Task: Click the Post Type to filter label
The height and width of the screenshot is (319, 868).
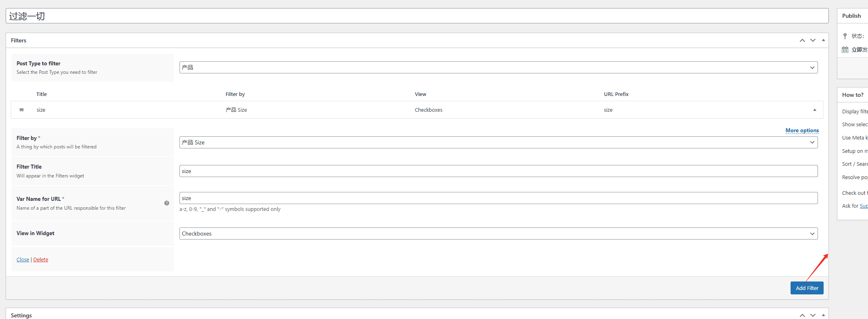Action: [38, 63]
